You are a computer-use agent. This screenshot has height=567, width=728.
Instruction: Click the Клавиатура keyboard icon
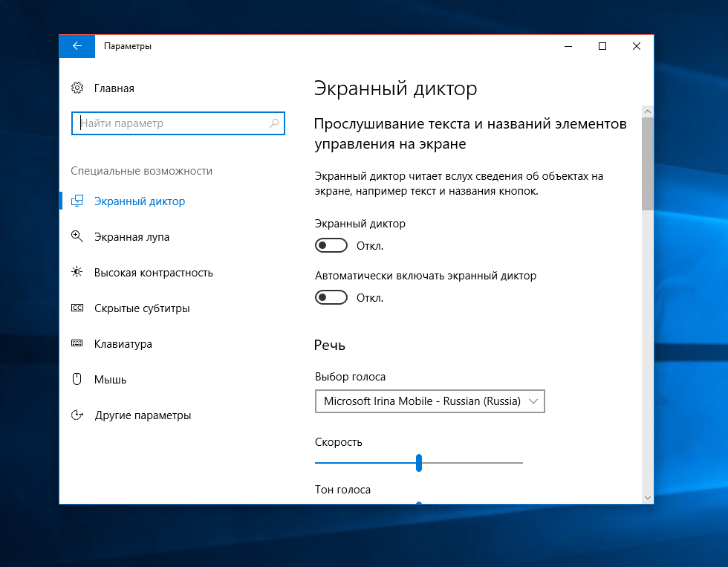[x=77, y=343]
